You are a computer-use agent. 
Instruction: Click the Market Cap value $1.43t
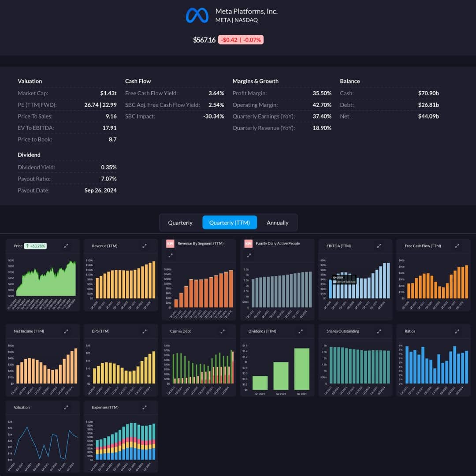click(x=108, y=93)
